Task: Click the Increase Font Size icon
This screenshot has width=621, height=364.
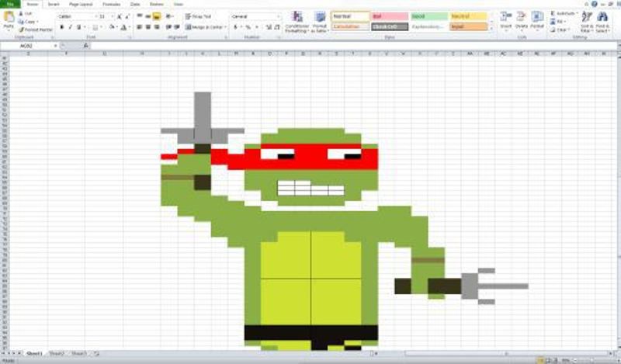Action: [120, 16]
